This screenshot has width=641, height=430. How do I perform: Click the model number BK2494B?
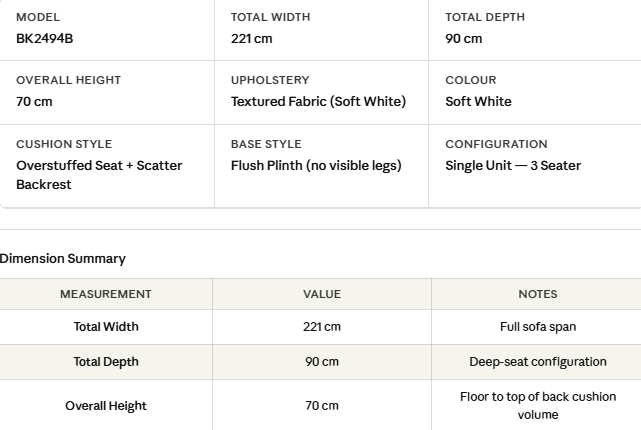click(45, 38)
